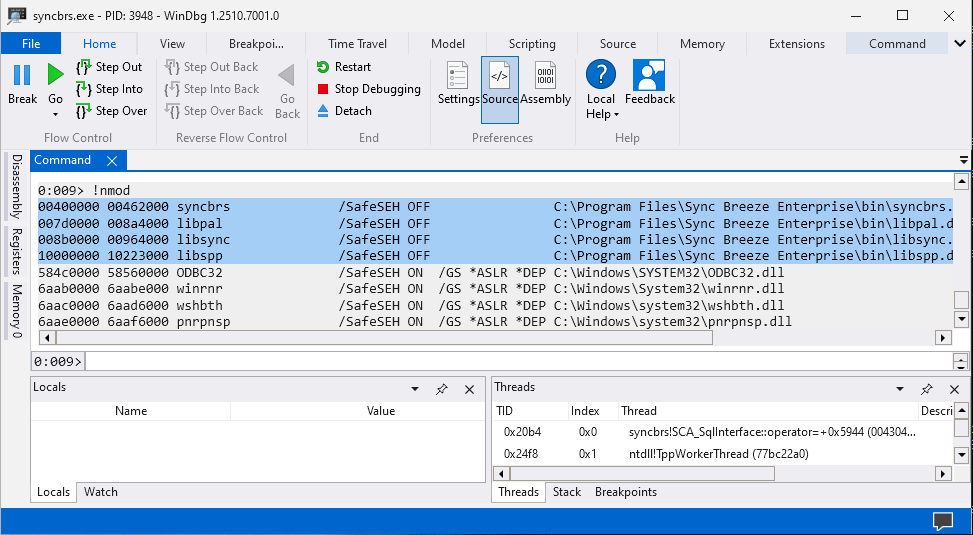Click the Restart debugging icon

click(x=323, y=67)
